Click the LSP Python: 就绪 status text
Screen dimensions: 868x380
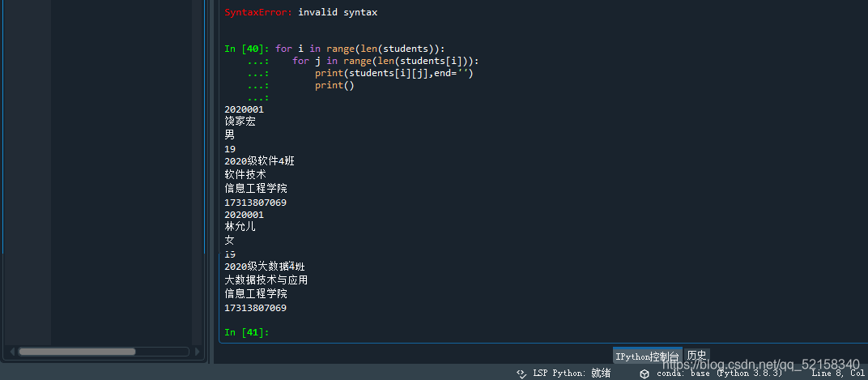(572, 374)
